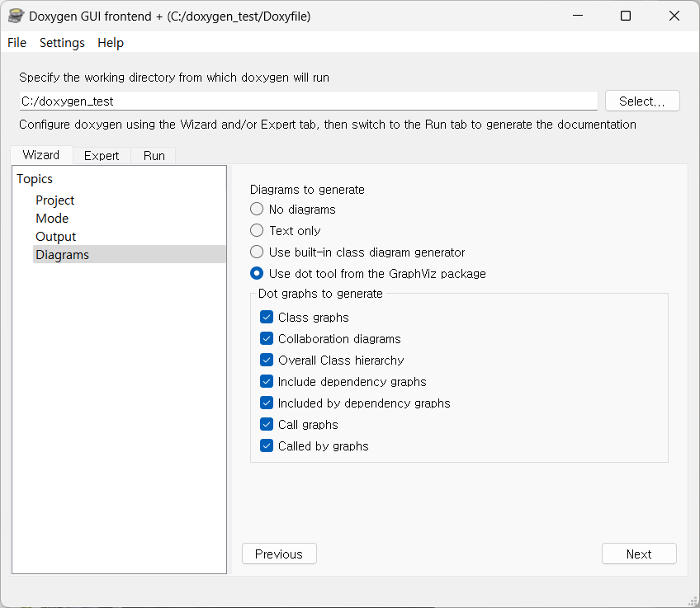The height and width of the screenshot is (608, 700).
Task: Switch to the Run tab
Action: 154,156
